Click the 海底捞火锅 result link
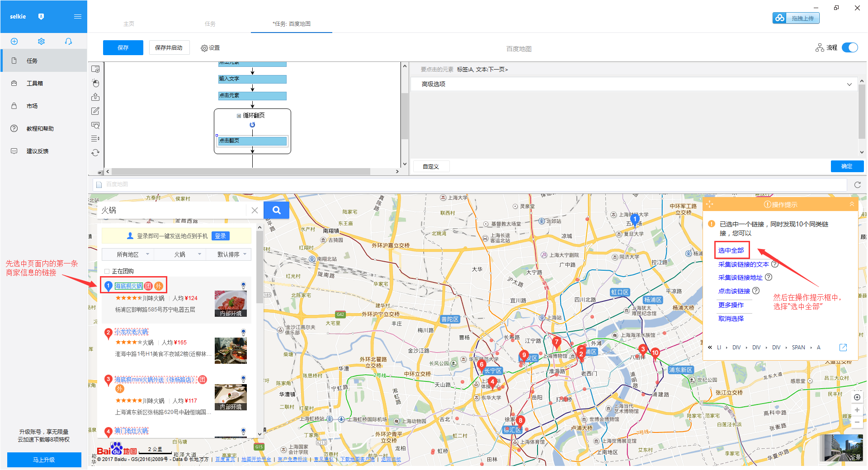 coord(128,286)
